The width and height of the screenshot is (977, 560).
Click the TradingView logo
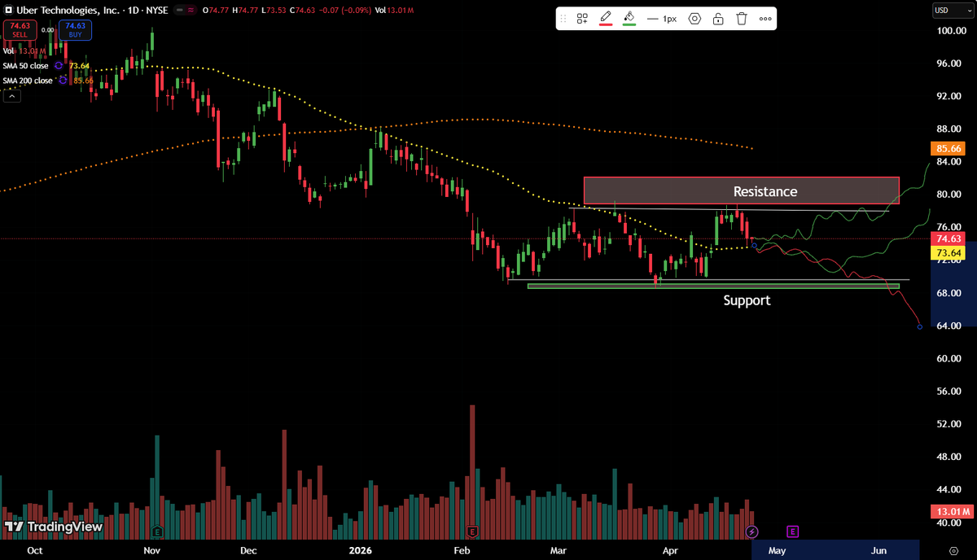(x=54, y=527)
